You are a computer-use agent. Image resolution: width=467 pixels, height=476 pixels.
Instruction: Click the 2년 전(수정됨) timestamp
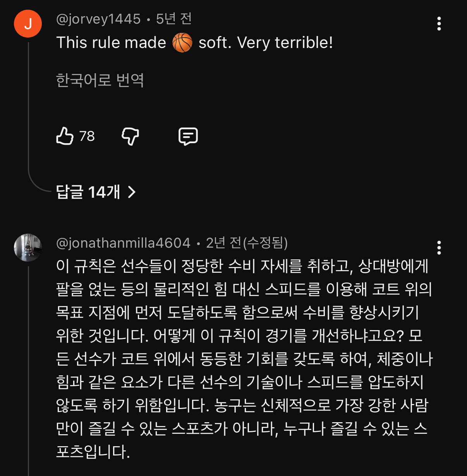pos(247,243)
